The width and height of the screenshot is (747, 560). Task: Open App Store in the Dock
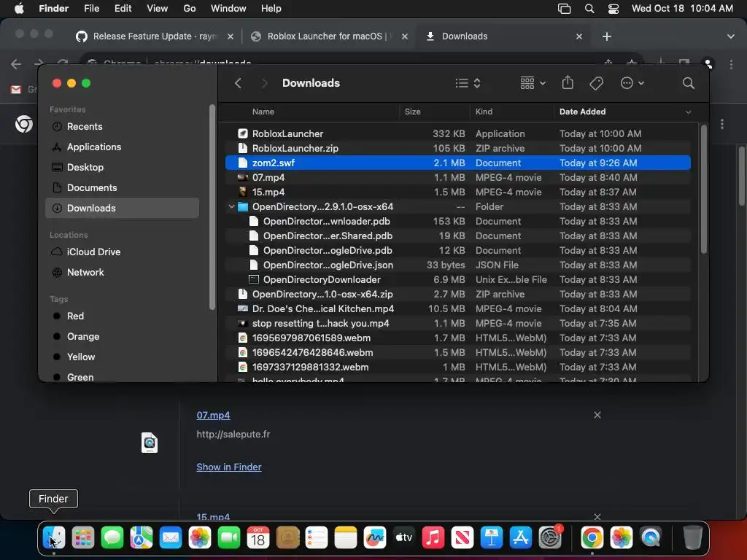pyautogui.click(x=521, y=537)
